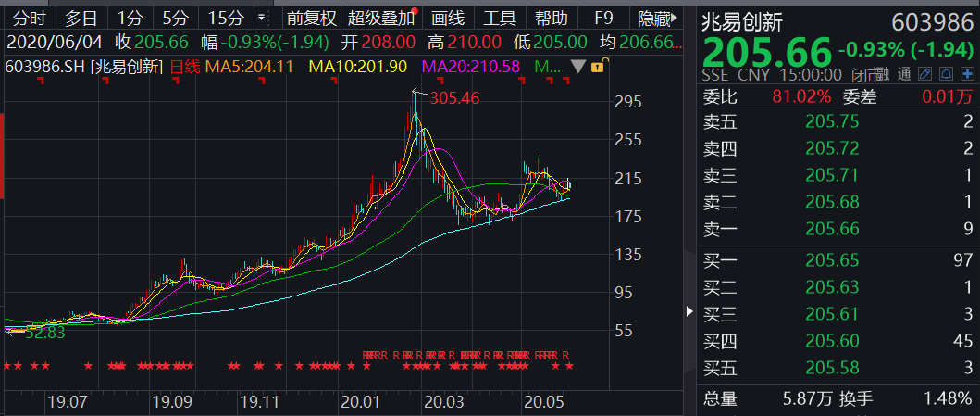Open the dropdown arrow after 15分

coord(263,18)
